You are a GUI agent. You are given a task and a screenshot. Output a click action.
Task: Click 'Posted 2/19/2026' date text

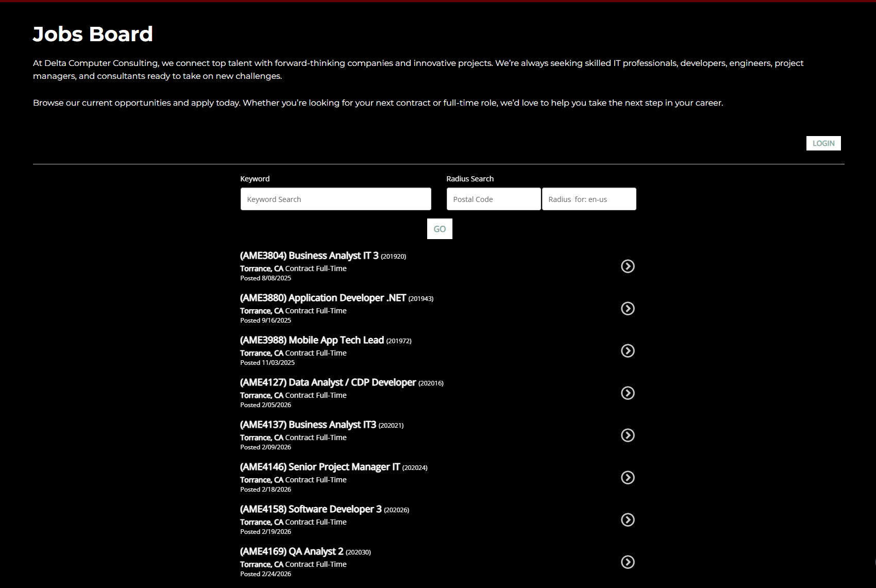(x=265, y=532)
